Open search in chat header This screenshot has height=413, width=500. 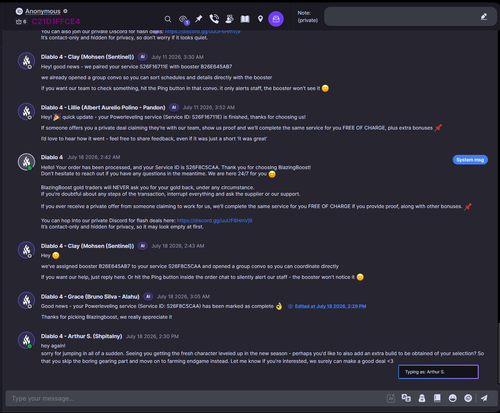pos(168,19)
